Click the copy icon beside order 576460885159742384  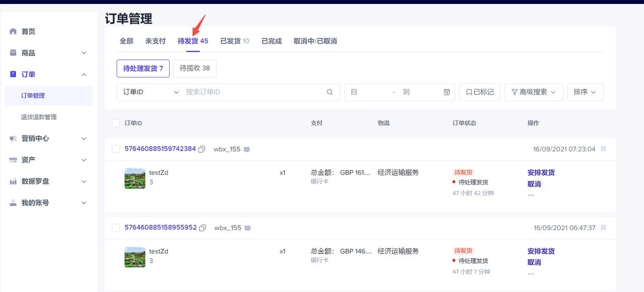tap(202, 149)
